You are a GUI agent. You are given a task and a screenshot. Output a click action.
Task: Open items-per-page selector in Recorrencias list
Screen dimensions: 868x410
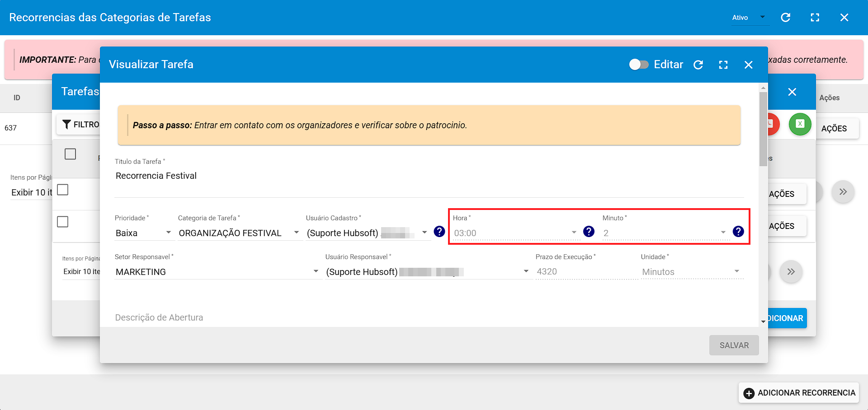click(x=31, y=193)
